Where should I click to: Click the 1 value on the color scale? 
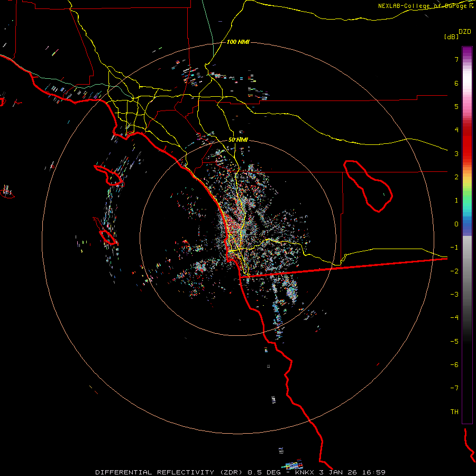(x=456, y=200)
